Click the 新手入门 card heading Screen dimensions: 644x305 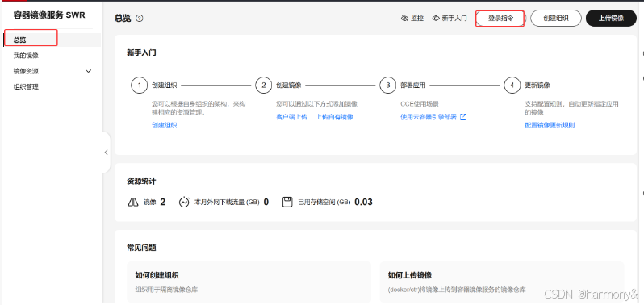(142, 53)
